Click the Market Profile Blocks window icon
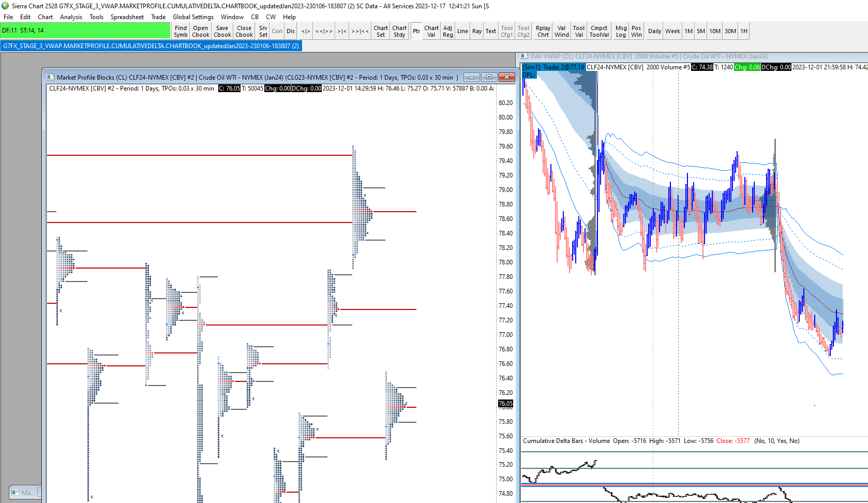This screenshot has height=503, width=868. 50,77
